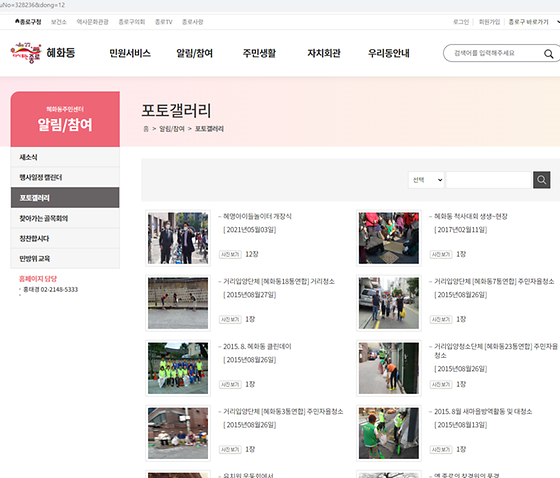Open the 주민생활 menu
The height and width of the screenshot is (478, 560).
pyautogui.click(x=259, y=53)
